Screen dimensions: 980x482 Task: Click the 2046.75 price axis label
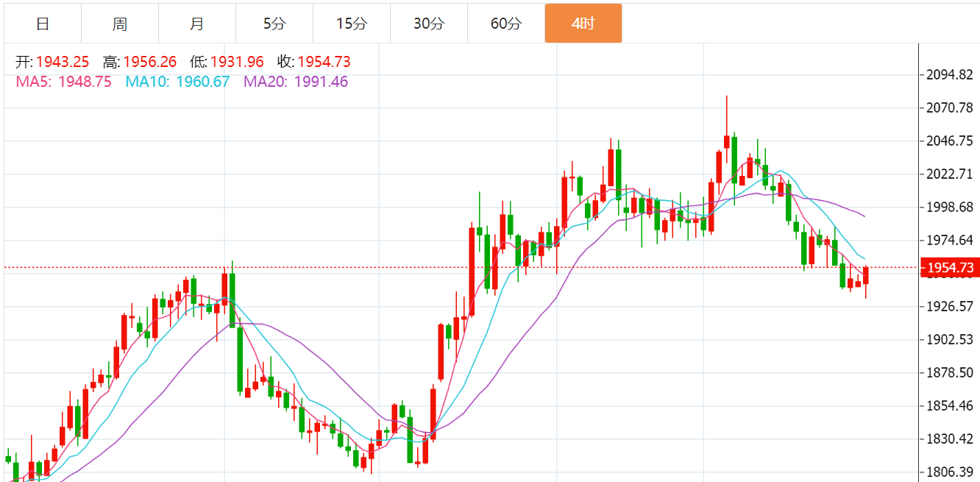coord(950,141)
